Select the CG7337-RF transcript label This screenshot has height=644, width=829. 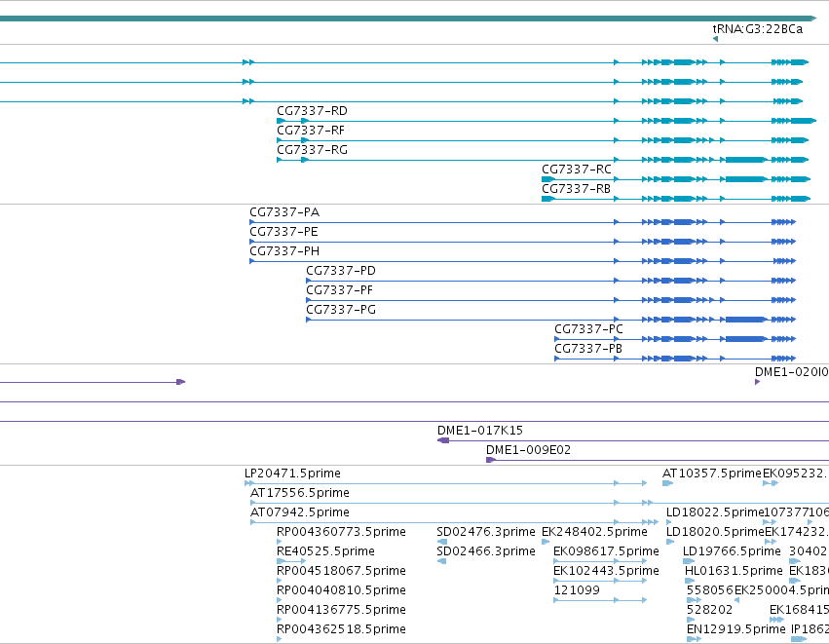(x=311, y=131)
